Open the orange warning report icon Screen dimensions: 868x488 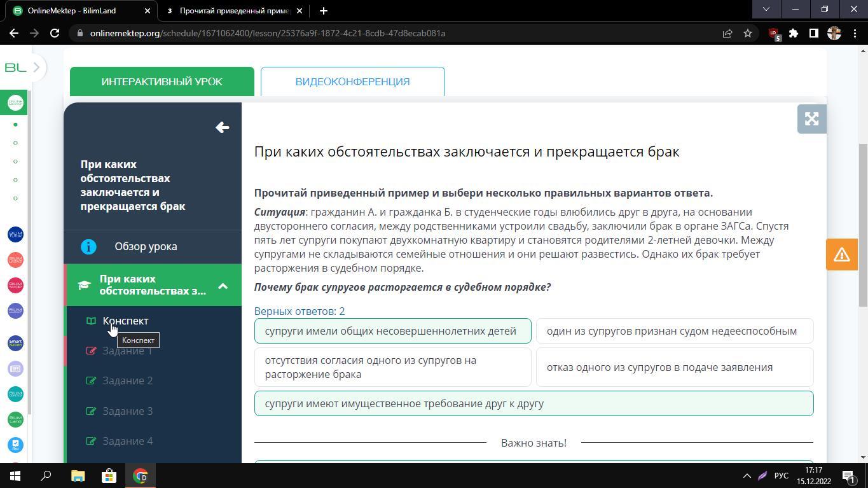point(842,254)
